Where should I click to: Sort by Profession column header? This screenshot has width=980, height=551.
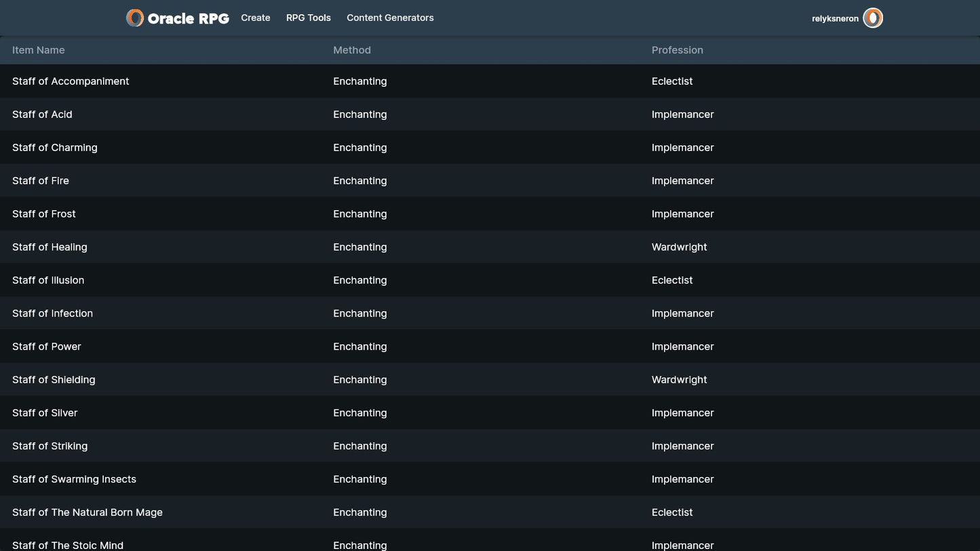678,50
